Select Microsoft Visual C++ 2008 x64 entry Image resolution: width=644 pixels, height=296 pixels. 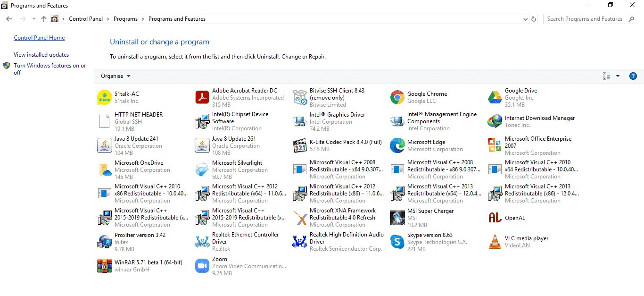[338, 169]
